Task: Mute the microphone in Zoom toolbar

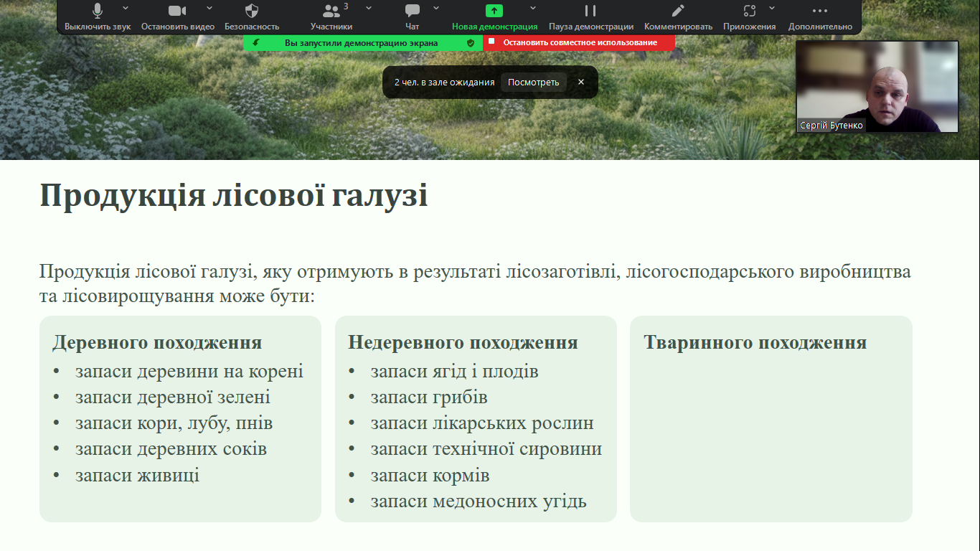Action: 98,11
